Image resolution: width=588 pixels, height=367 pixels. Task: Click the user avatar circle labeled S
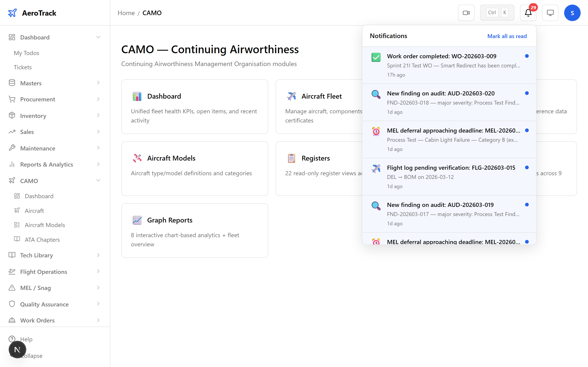572,13
